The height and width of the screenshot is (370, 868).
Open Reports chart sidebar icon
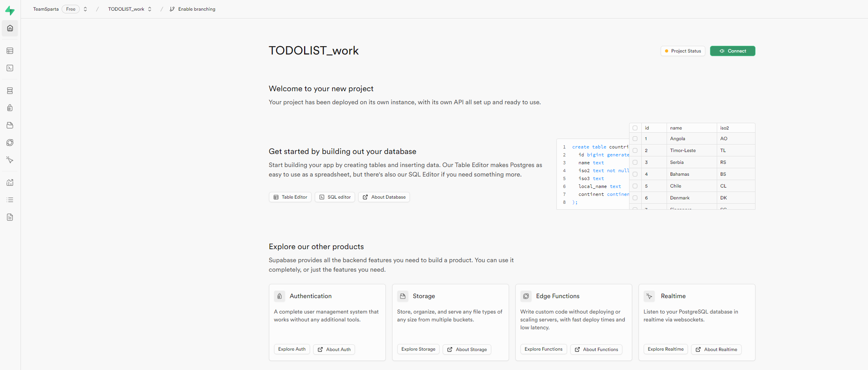coord(10,182)
